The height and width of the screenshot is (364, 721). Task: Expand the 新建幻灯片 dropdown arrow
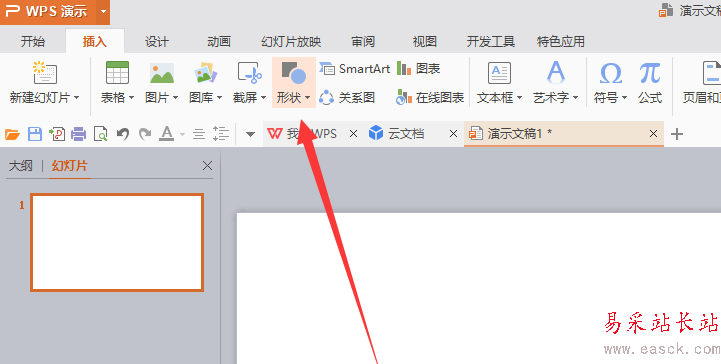tap(76, 97)
